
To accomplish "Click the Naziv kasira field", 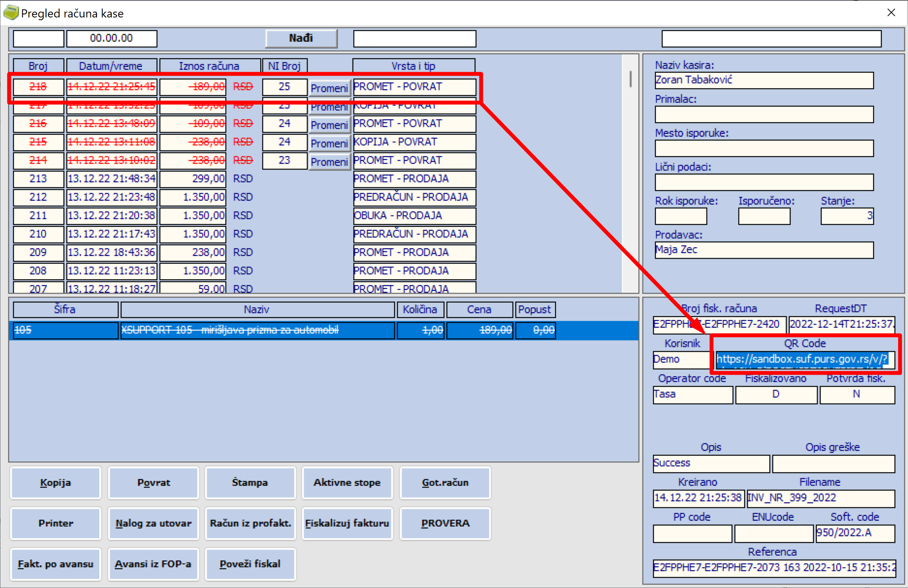I will [x=764, y=80].
